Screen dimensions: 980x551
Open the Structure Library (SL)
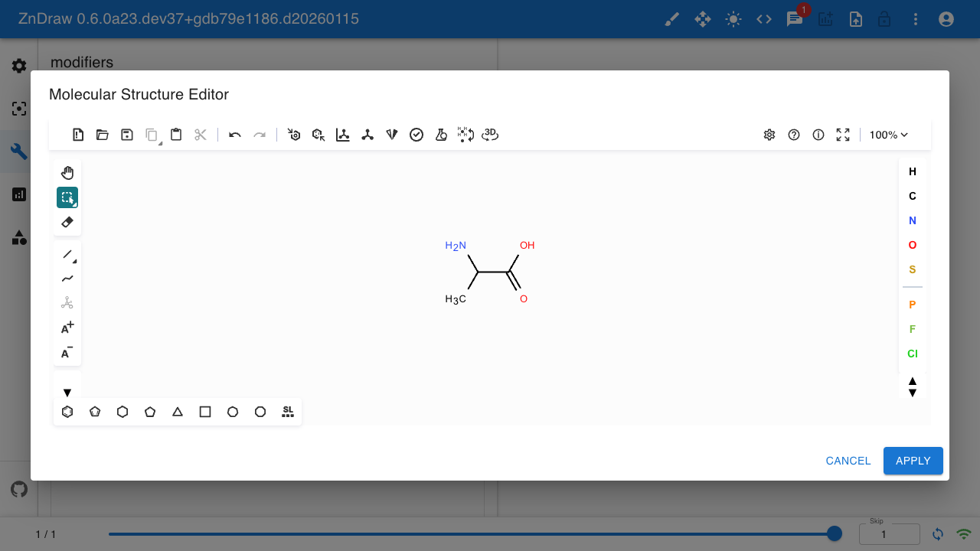tap(288, 412)
